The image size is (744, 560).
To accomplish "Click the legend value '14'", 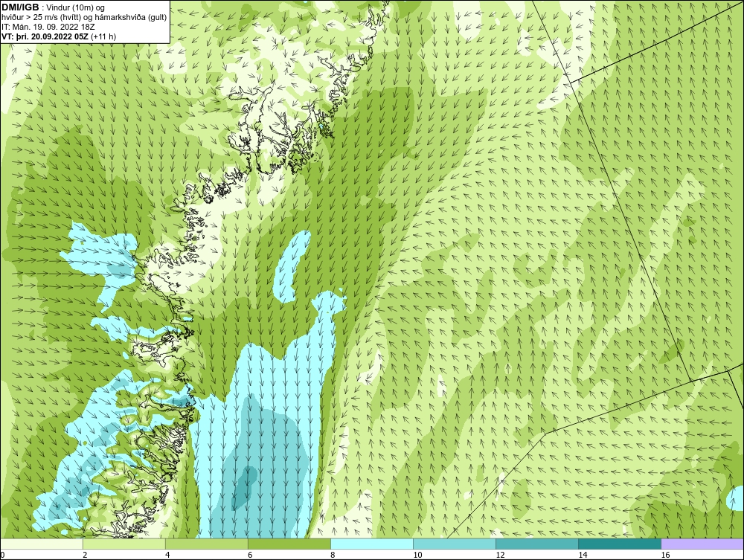I will pyautogui.click(x=583, y=555).
